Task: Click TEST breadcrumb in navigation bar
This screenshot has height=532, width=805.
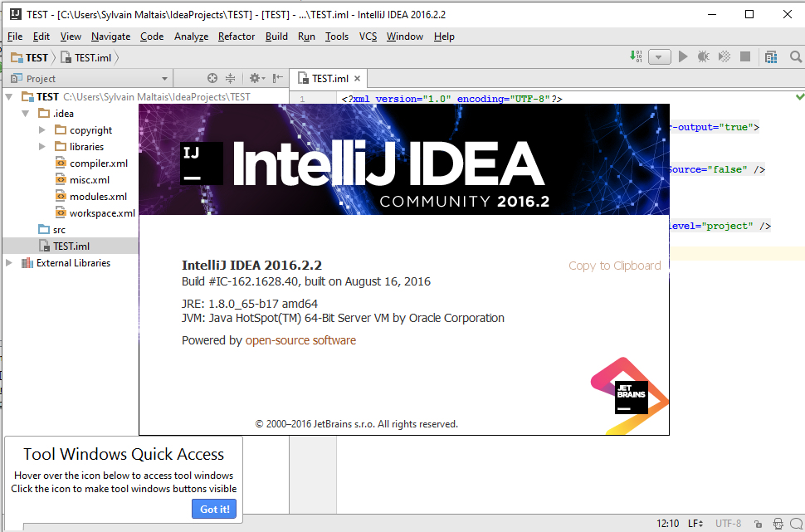Action: pyautogui.click(x=30, y=57)
